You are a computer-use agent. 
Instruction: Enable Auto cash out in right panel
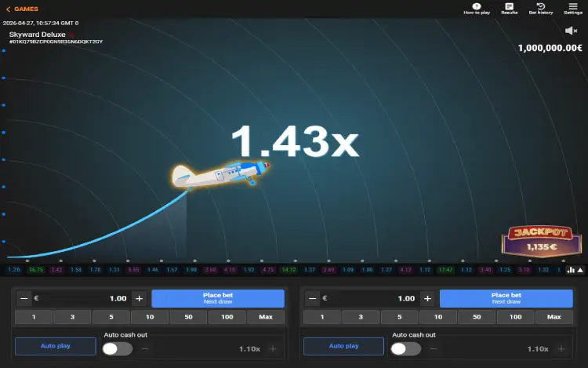coord(406,349)
